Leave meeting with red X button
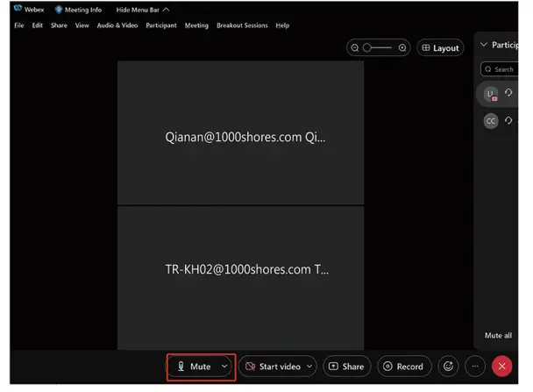This screenshot has width=533, height=392. pos(501,367)
